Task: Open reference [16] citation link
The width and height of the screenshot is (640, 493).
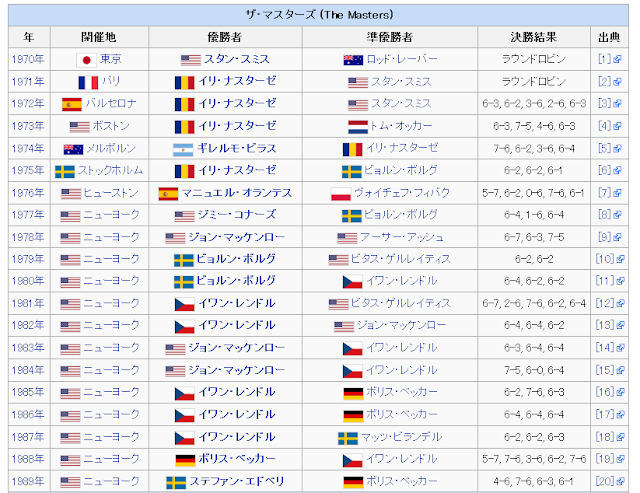Action: [605, 392]
